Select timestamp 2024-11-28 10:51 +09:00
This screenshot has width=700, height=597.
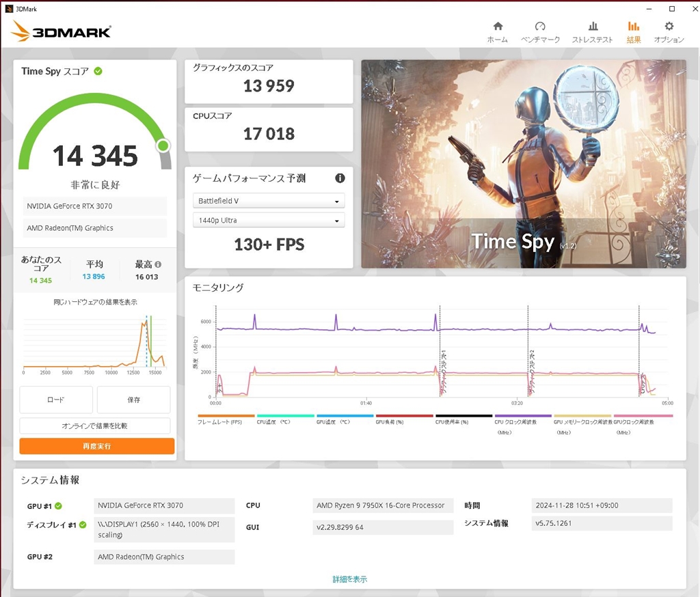[x=602, y=505]
